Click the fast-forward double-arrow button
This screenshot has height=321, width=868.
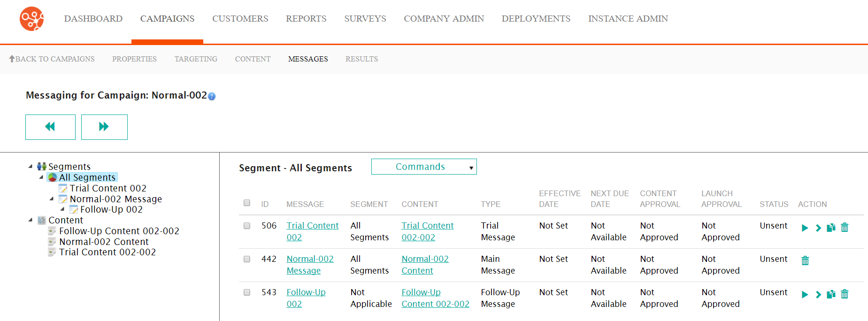click(104, 127)
